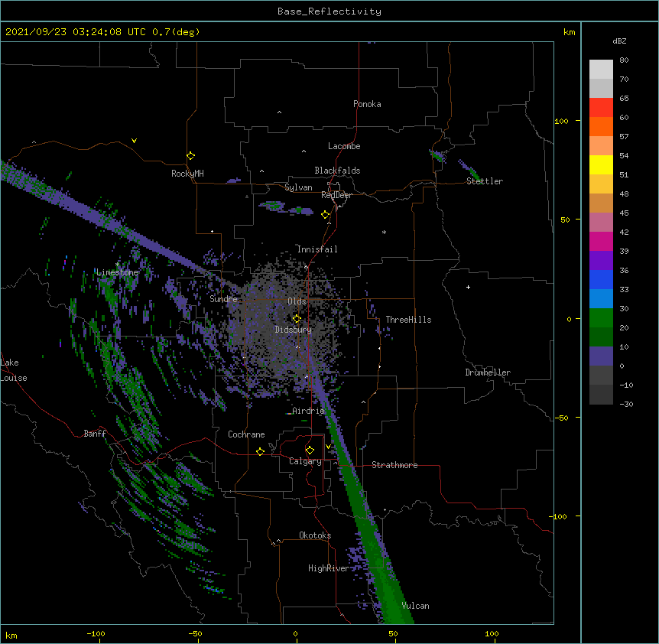This screenshot has height=644, width=659.
Task: Click the Sundre town label
Action: [x=223, y=299]
